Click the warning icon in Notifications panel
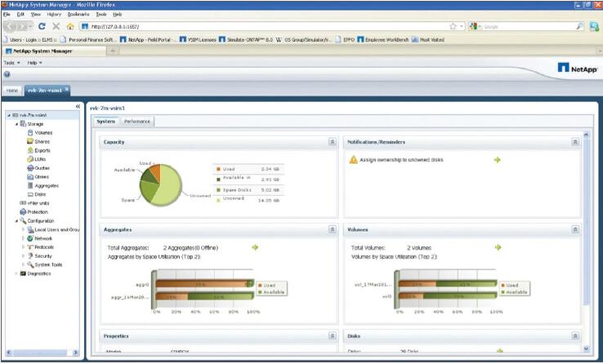 (353, 159)
